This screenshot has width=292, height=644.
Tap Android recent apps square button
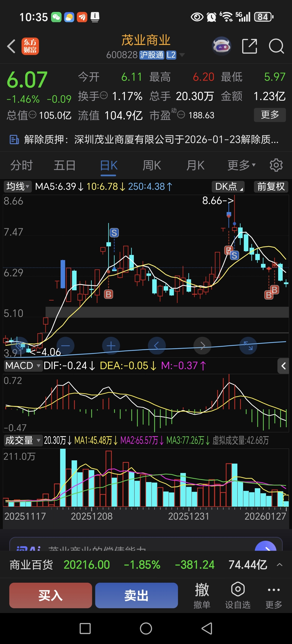(85, 628)
